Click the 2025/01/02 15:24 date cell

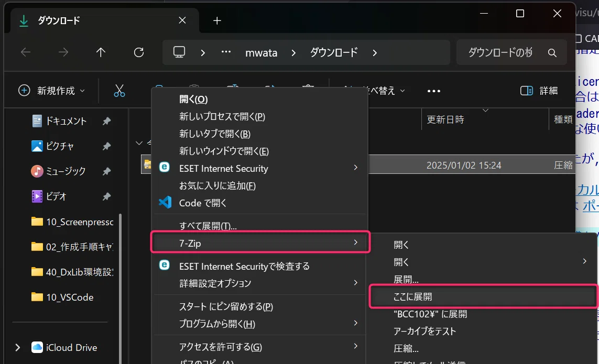464,165
